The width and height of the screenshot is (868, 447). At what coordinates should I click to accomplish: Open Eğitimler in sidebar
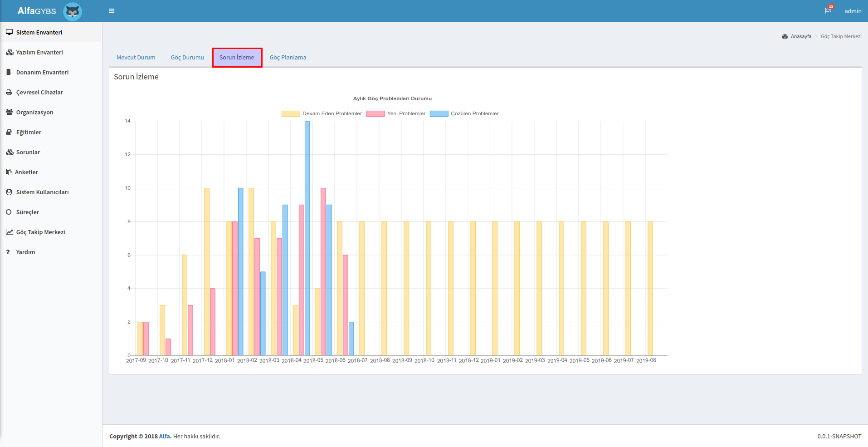pyautogui.click(x=51, y=132)
